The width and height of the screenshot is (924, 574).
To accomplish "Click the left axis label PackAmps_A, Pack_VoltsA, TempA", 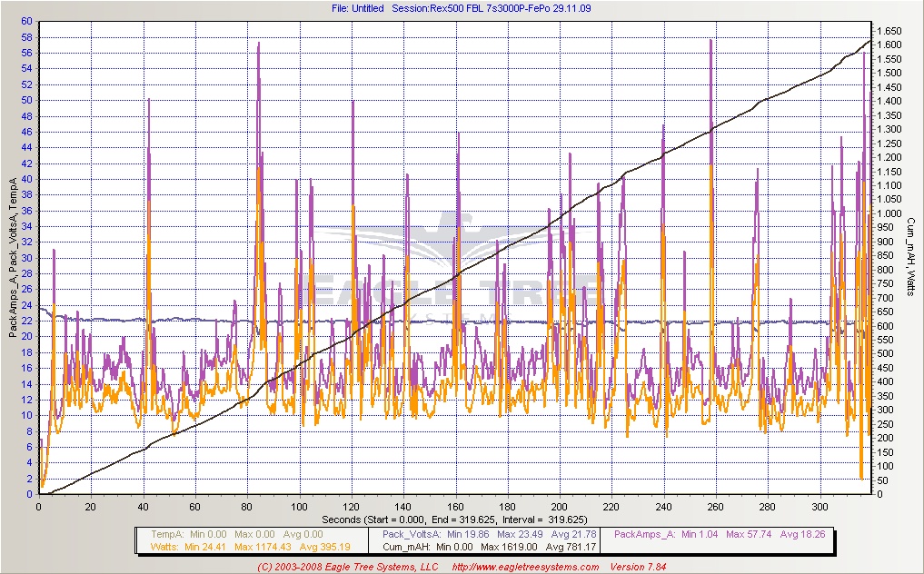I will tap(13, 260).
